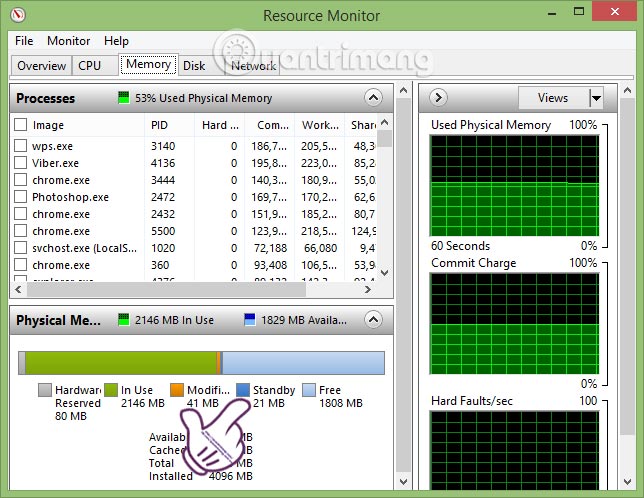
Task: Switch to the CPU tab
Action: 90,65
